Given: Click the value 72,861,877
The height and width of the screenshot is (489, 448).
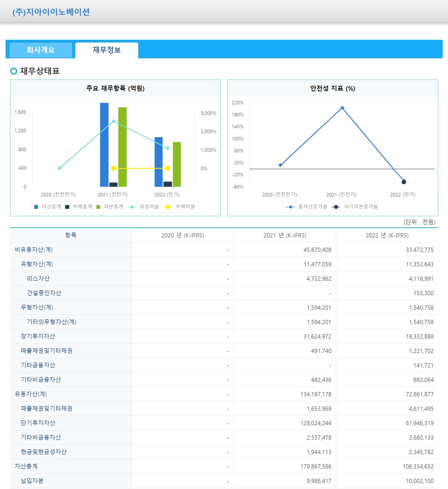Looking at the screenshot, I should click(420, 394).
